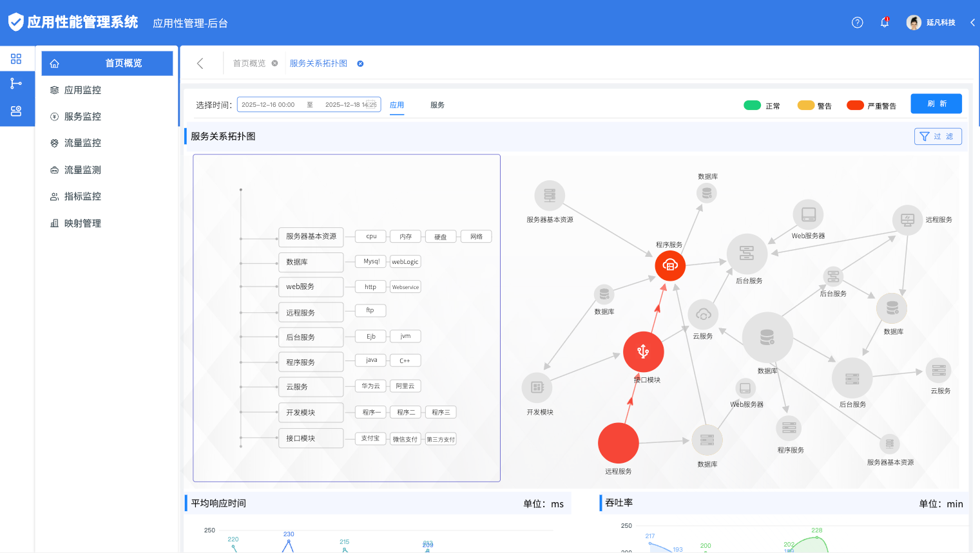Open the date range time picker

point(309,105)
